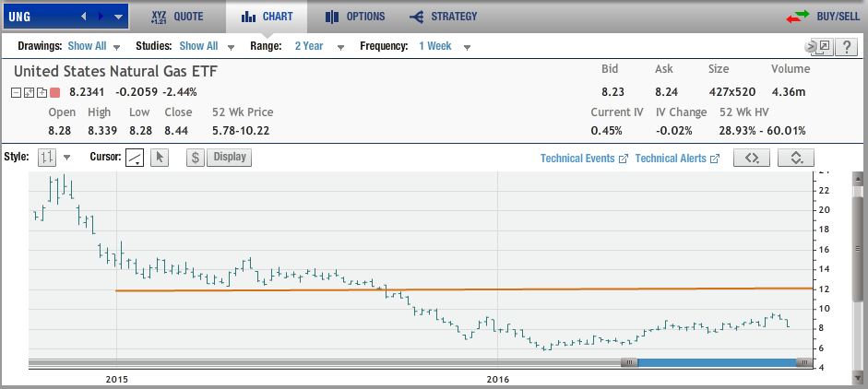
Task: Click the 52 Wk Price value 5.78-10.22
Action: point(242,131)
